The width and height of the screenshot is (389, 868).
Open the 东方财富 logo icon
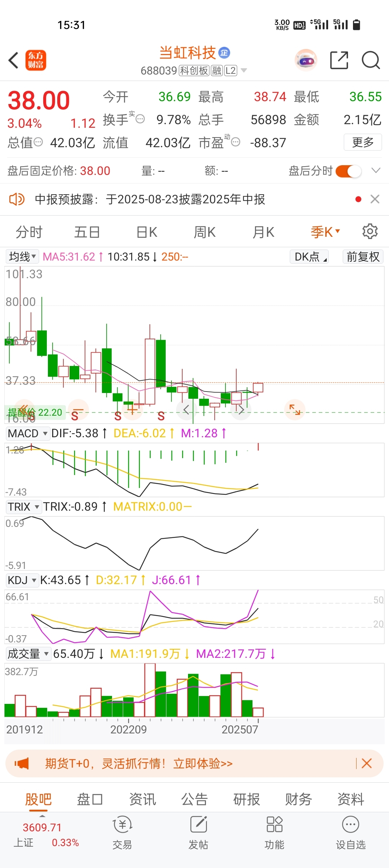pos(36,60)
